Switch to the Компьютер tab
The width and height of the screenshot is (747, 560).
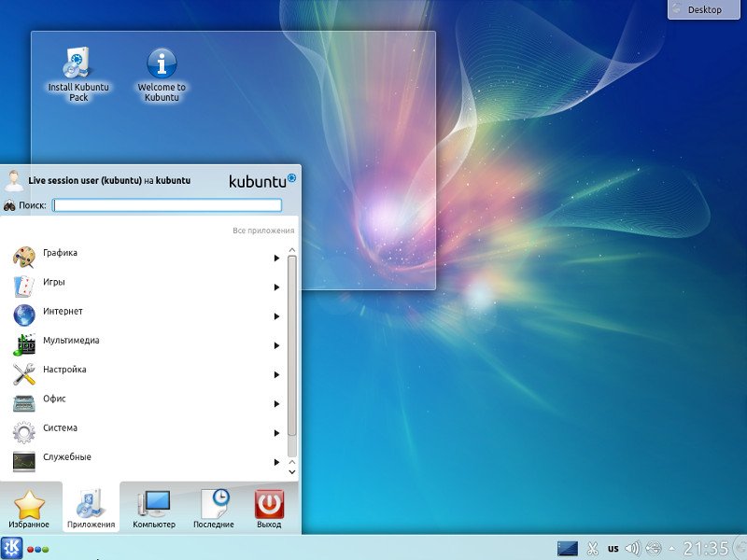154,509
